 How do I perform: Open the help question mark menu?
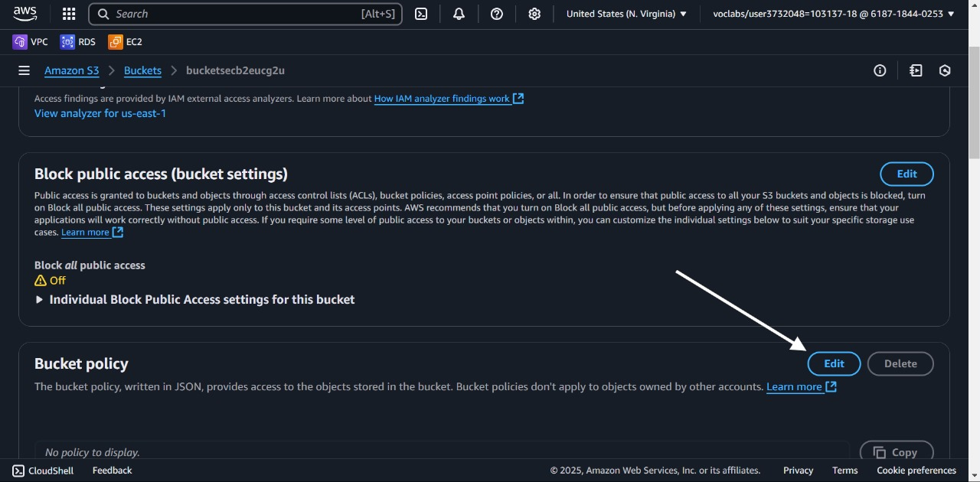tap(497, 14)
